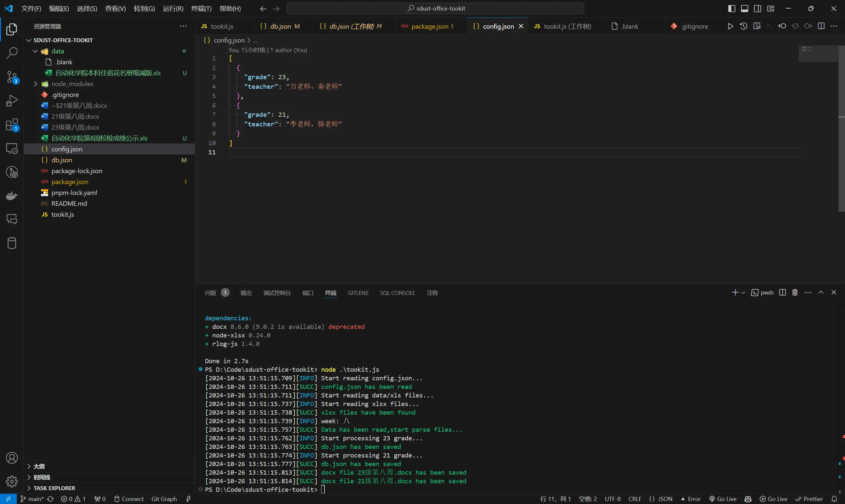Close the config.json editor tab

click(x=521, y=26)
